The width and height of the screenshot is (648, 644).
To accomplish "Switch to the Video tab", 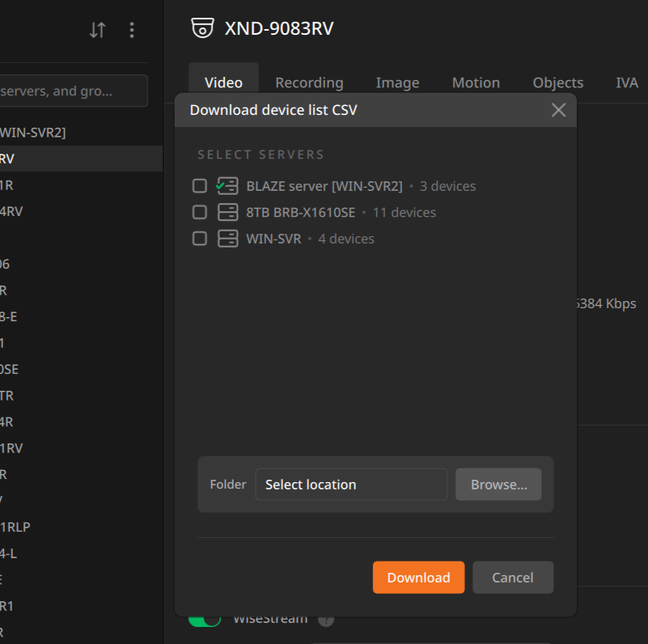I will pyautogui.click(x=223, y=83).
